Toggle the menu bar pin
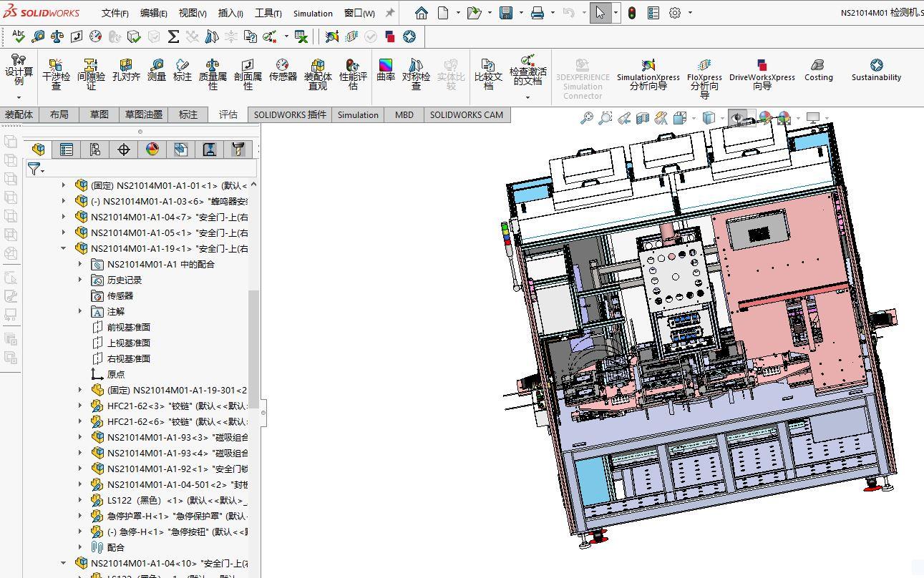 [x=390, y=13]
